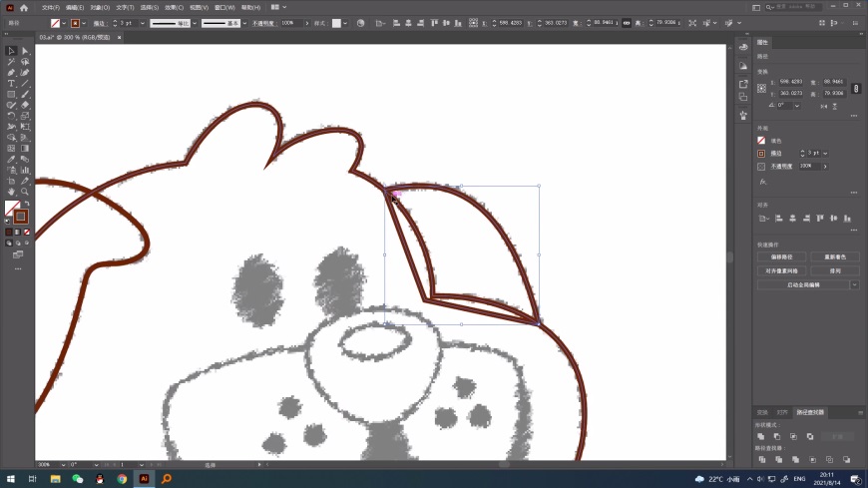This screenshot has width=868, height=488.
Task: Select the Mesh tool
Action: pyautogui.click(x=11, y=148)
